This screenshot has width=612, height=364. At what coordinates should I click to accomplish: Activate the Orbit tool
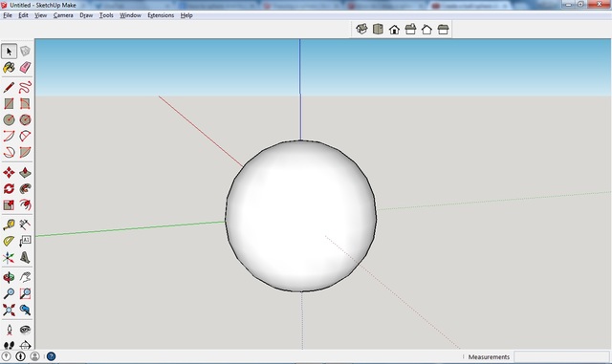pos(9,277)
